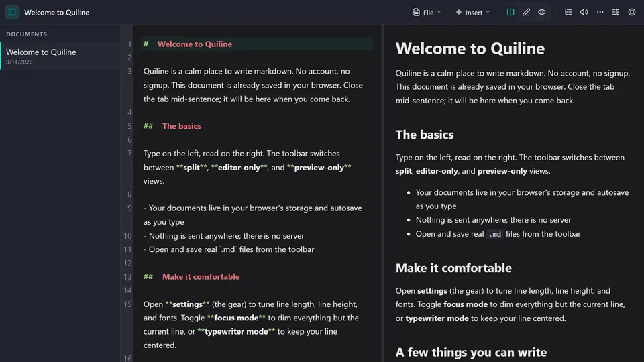Click 'The basics' heading in preview
Image resolution: width=644 pixels, height=362 pixels.
(x=424, y=135)
